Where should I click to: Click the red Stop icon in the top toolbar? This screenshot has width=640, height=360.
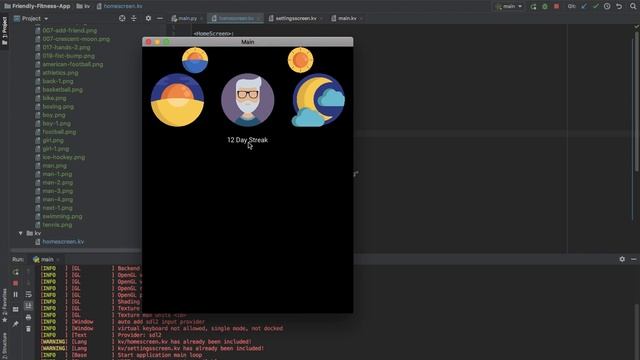coord(556,7)
